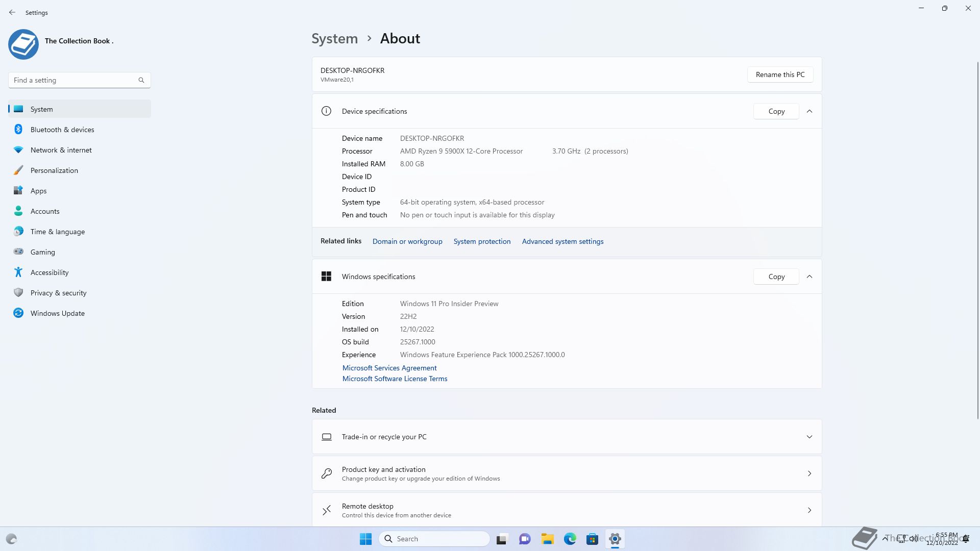The width and height of the screenshot is (980, 551).
Task: Open the Widgets button at taskbar left
Action: 11,539
